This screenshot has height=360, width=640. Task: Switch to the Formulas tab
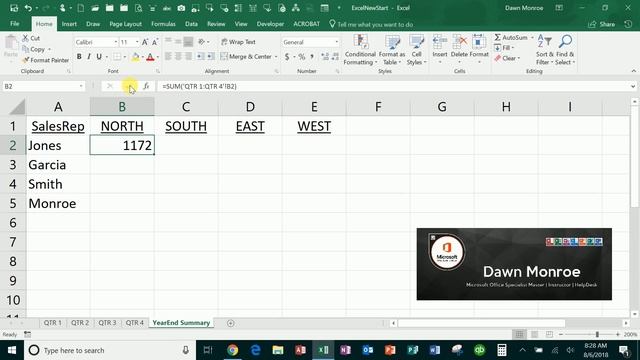coord(163,24)
